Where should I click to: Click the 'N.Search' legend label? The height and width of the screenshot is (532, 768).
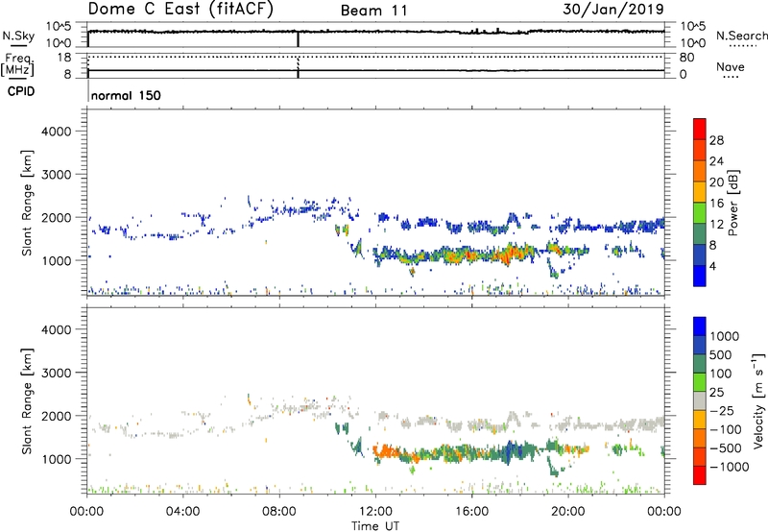pos(741,36)
